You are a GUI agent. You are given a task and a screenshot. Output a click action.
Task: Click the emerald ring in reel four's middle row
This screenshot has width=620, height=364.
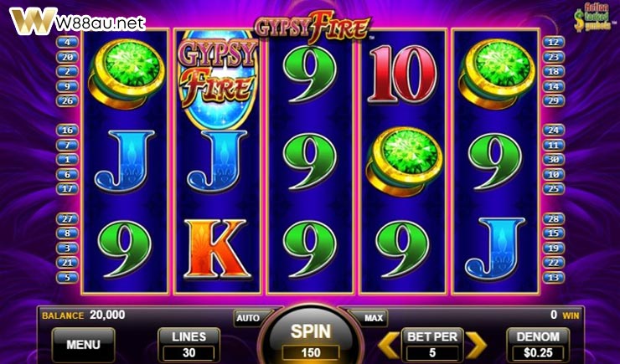(404, 161)
